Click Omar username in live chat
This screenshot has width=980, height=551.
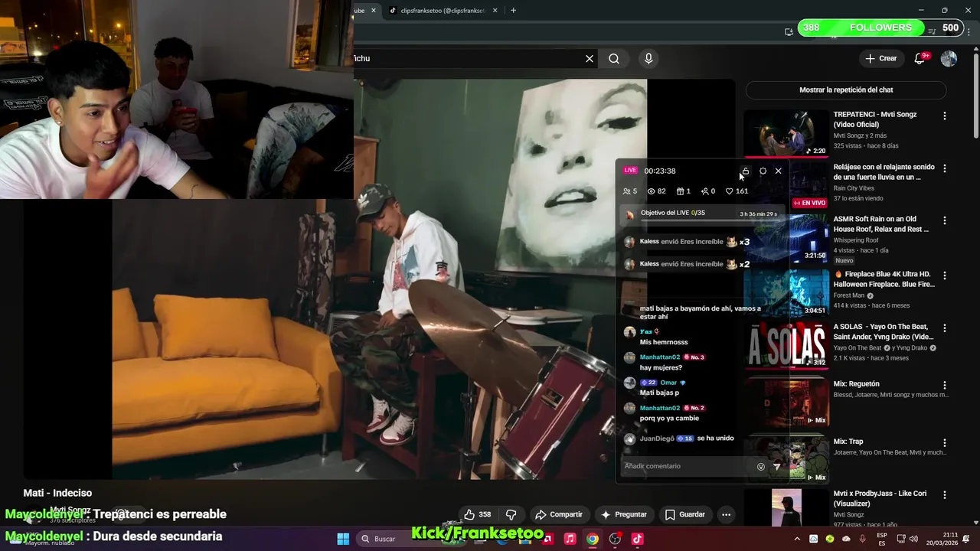click(668, 383)
